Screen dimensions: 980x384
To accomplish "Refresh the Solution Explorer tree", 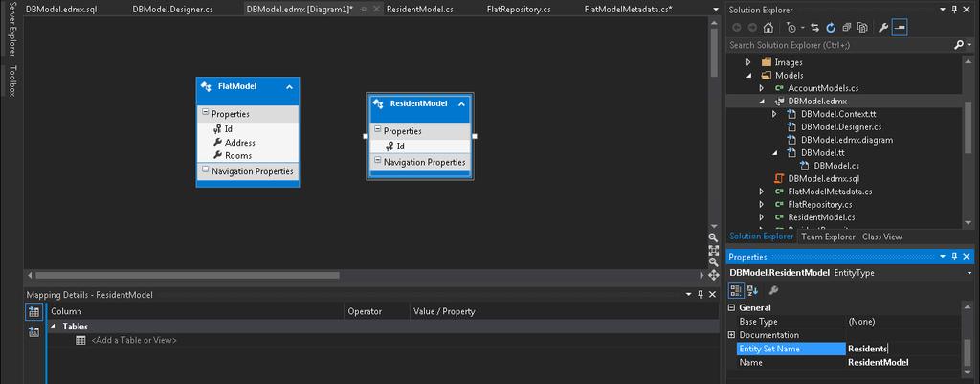I will (831, 28).
